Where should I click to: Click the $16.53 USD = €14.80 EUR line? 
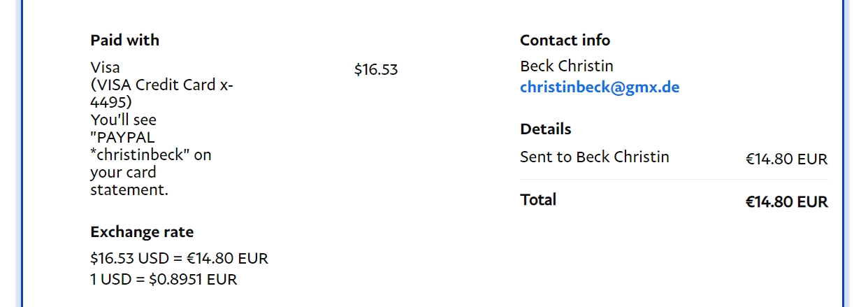point(179,259)
